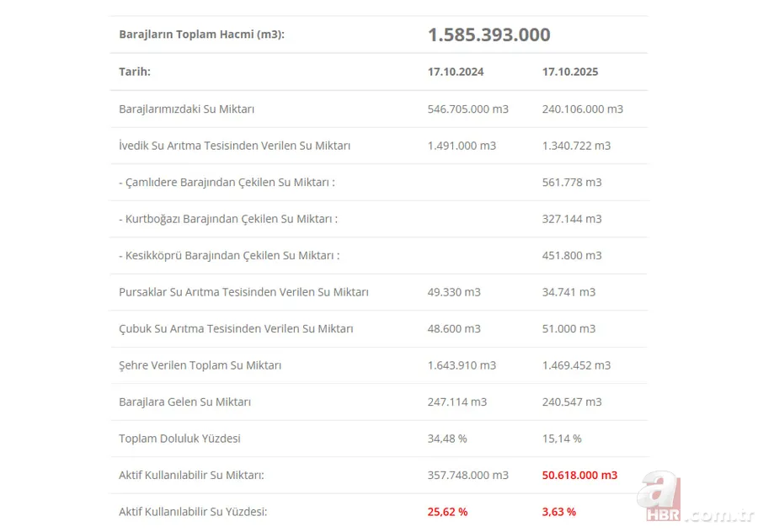This screenshot has width=758, height=532.
Task: Click the "Barajlarımızdaki Su Miktarı" row label
Action: pyautogui.click(x=187, y=109)
